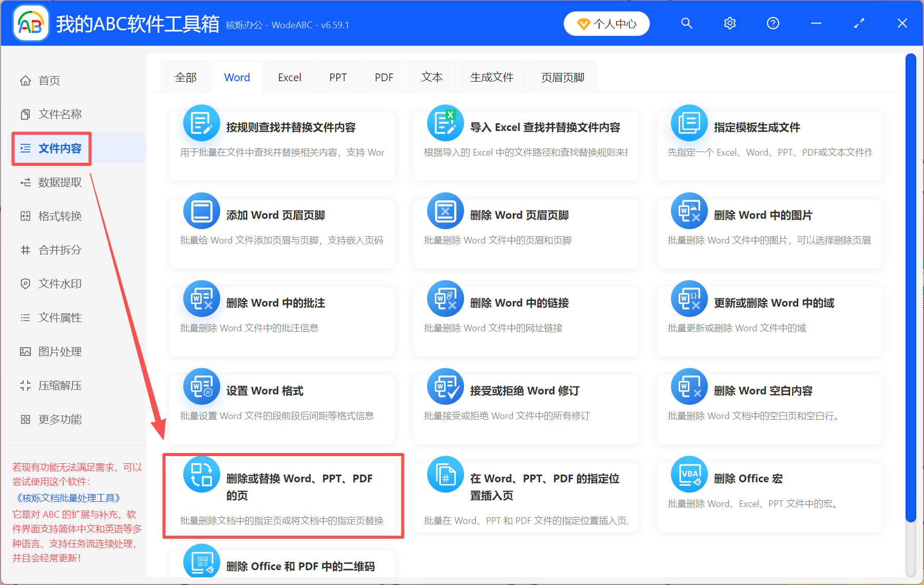
Task: 打开"删除 Office 和 PDF 中的二维码"图标
Action: tap(201, 562)
